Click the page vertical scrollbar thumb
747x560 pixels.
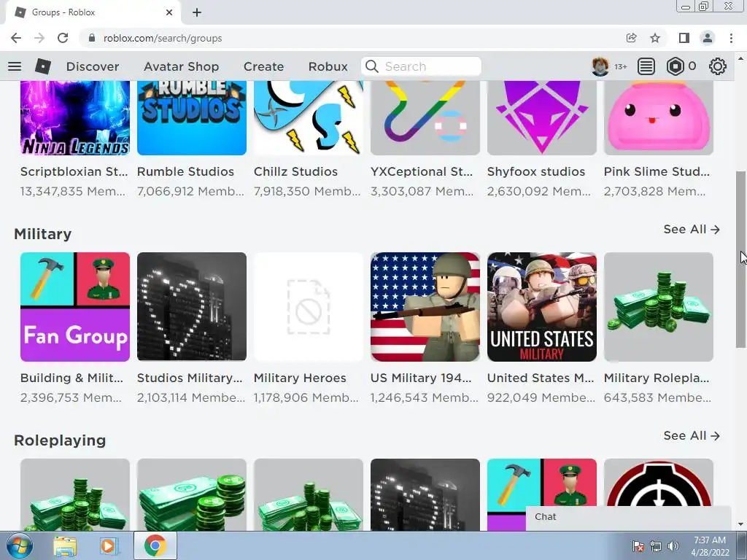tap(740, 260)
